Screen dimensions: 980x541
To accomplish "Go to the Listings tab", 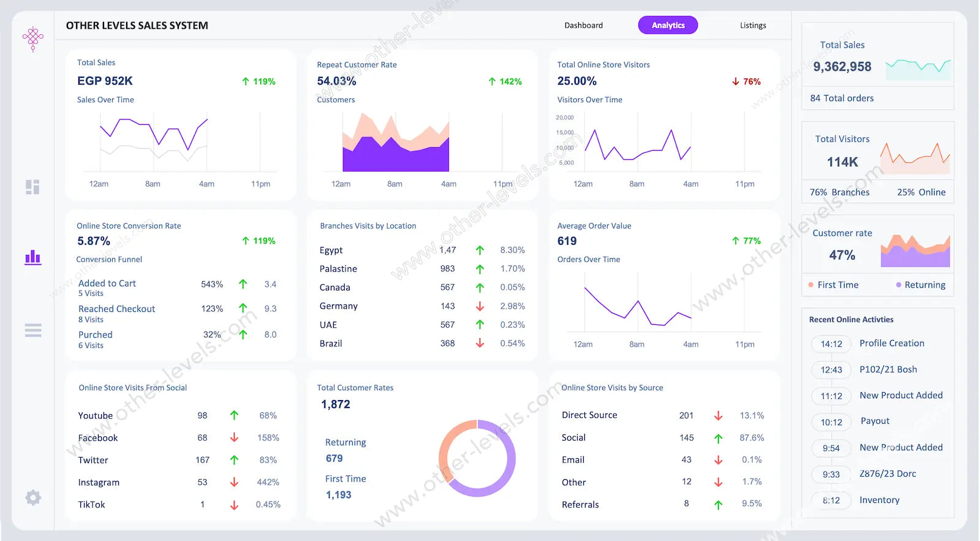I will tap(753, 26).
